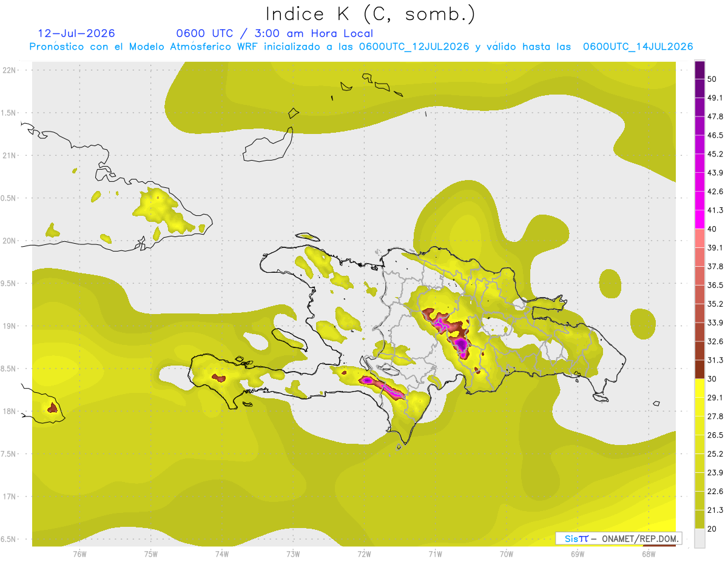The height and width of the screenshot is (562, 728).
Task: Click longitude label "69W"
Action: tap(577, 554)
